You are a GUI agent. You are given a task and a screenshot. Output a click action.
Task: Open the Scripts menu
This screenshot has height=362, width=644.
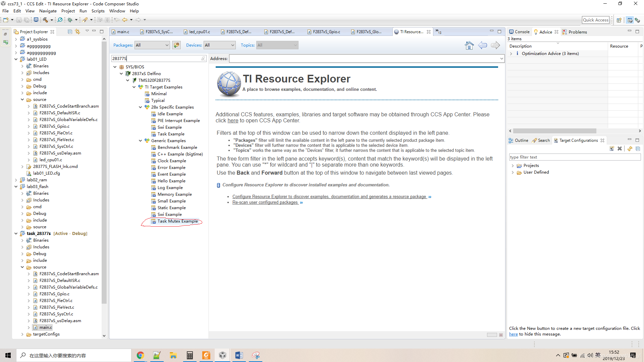pyautogui.click(x=98, y=11)
